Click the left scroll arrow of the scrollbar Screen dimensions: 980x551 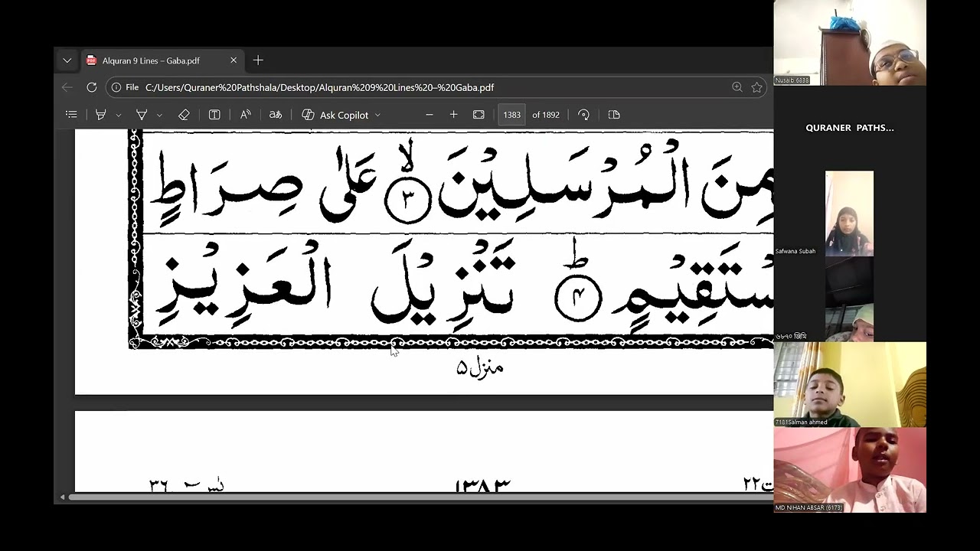[x=62, y=497]
